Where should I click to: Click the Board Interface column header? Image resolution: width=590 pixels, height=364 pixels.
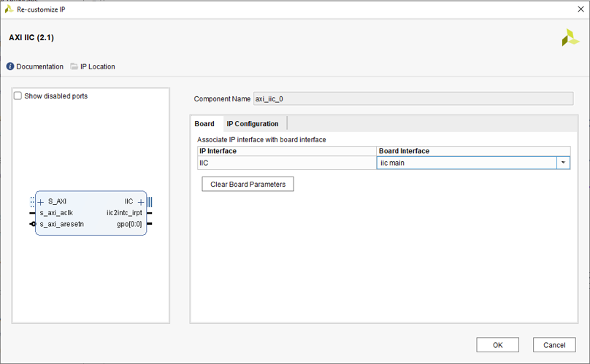[x=473, y=151]
